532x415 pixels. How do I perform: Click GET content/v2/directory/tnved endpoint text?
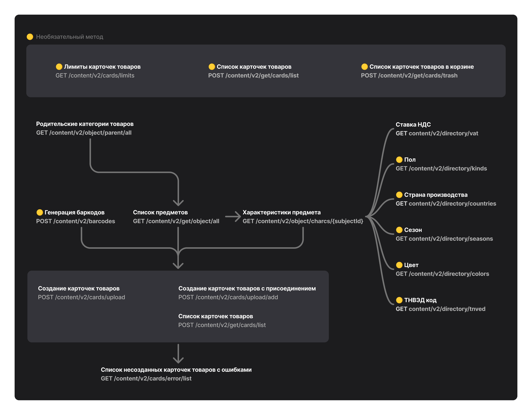[x=440, y=309]
